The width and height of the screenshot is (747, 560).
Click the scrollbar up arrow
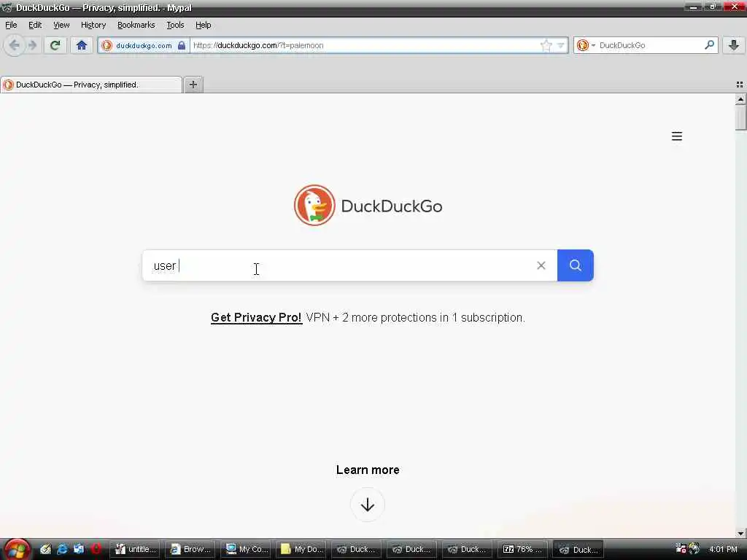coord(740,99)
